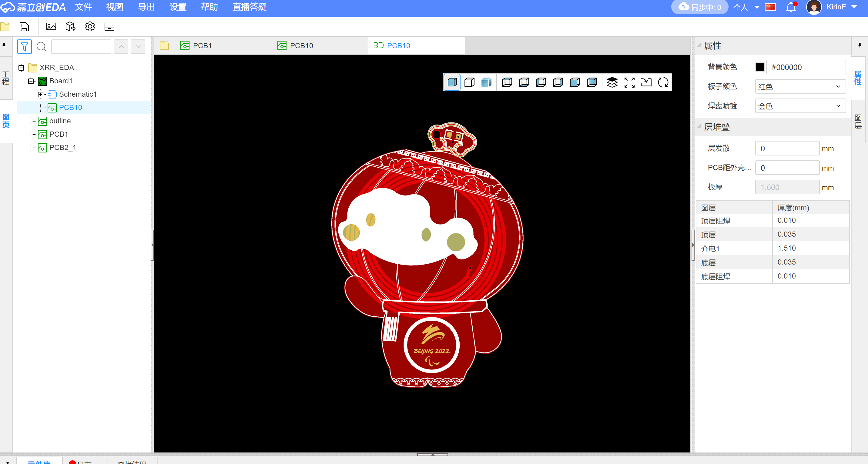Open notifications with the bell icon

coord(791,7)
